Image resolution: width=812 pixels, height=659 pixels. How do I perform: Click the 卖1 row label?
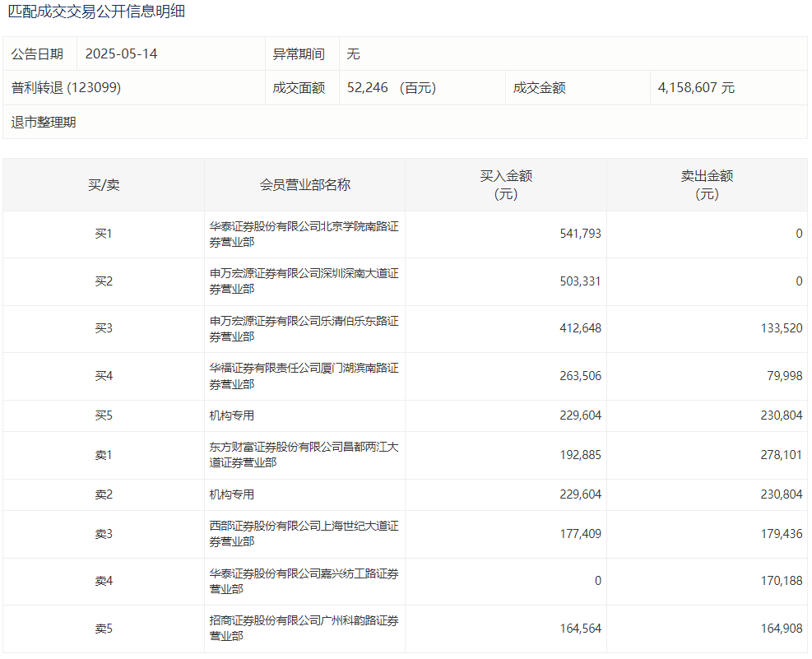[104, 455]
